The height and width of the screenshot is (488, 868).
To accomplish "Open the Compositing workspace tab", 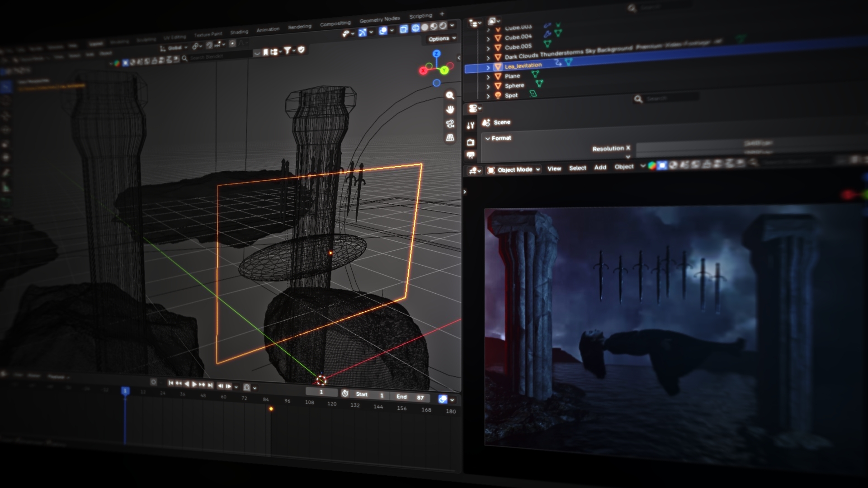I will 335,23.
